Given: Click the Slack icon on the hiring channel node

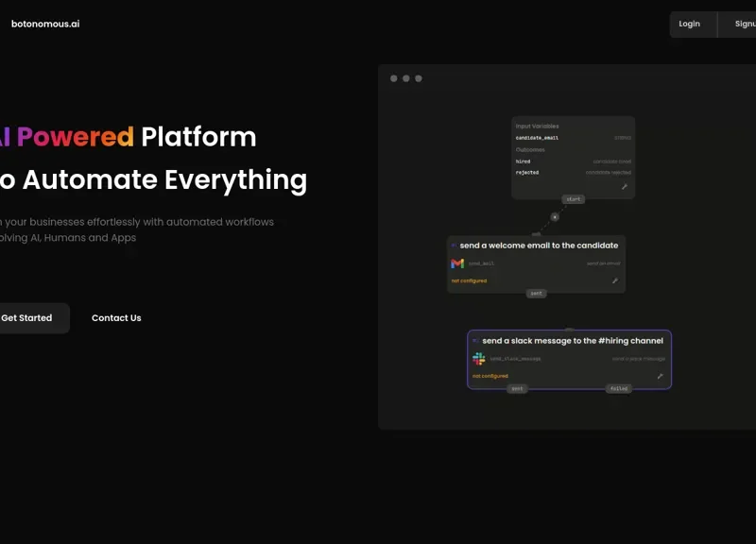Looking at the screenshot, I should pyautogui.click(x=478, y=359).
